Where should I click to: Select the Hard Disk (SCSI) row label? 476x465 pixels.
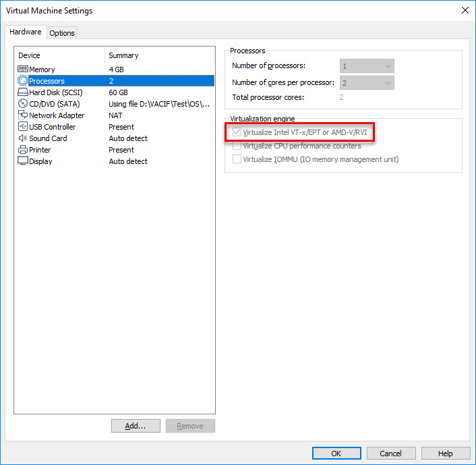point(56,92)
